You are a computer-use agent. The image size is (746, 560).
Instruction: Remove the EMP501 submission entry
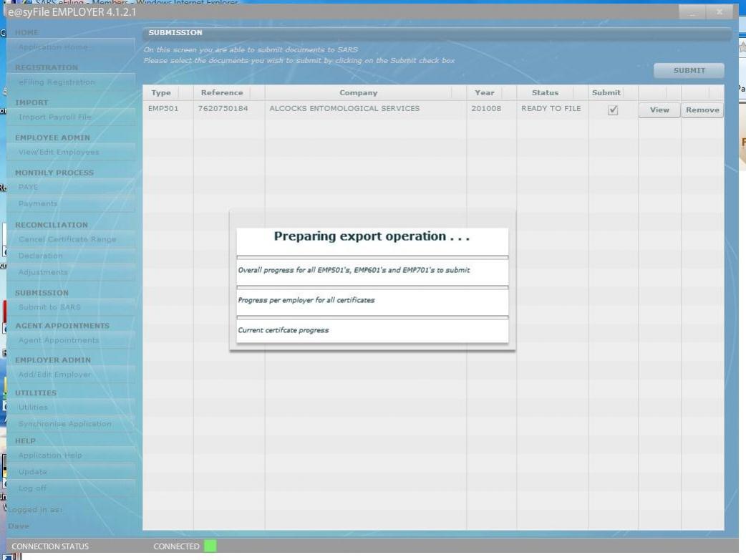pyautogui.click(x=702, y=110)
